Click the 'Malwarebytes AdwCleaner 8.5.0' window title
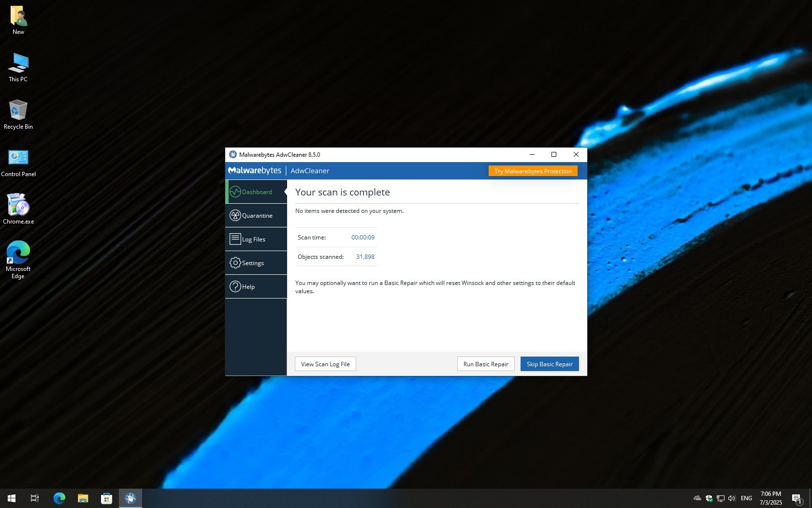This screenshot has height=508, width=812. point(279,155)
